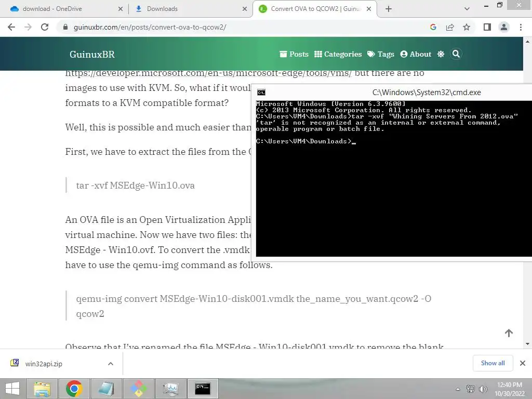Close the downloads shelf
This screenshot has width=532, height=399.
click(x=523, y=363)
